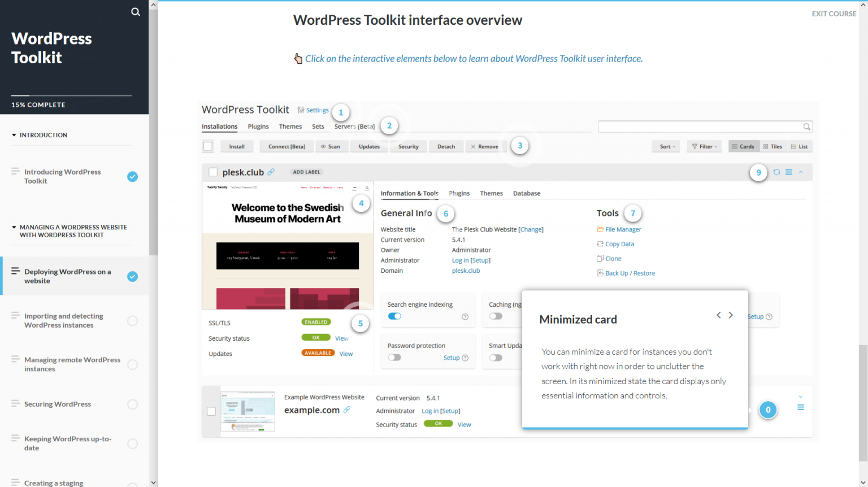Open Themes tab next to Database tab
Viewport: 868px width, 487px height.
(x=491, y=193)
